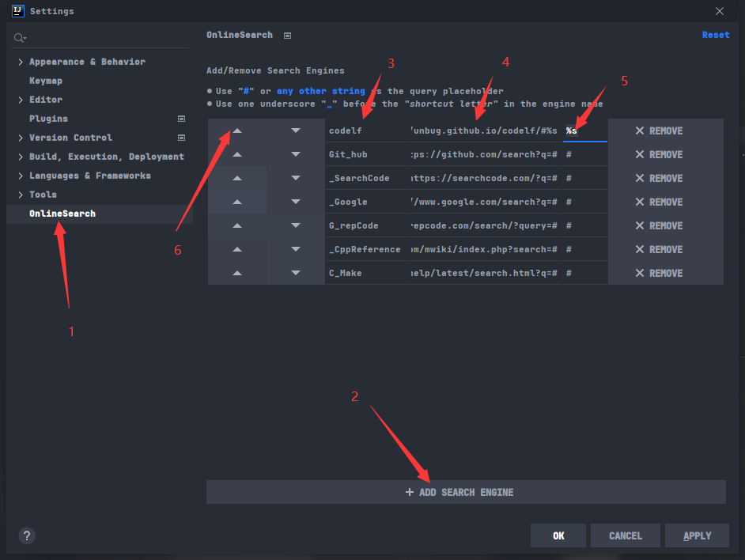The height and width of the screenshot is (560, 745).
Task: Open help via the question mark icon
Action: 26,535
